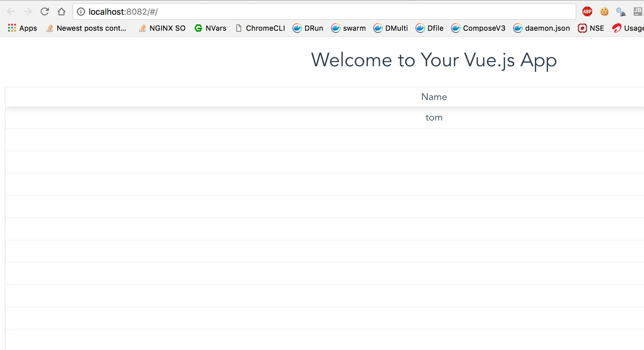
Task: Open the NGINX SO bookmark
Action: tap(162, 28)
